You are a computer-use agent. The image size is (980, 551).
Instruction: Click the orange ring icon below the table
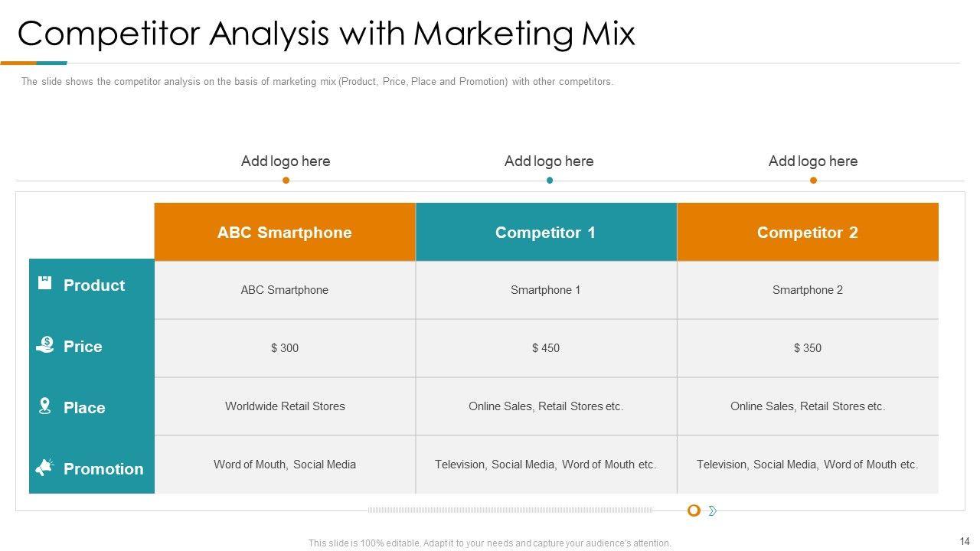[x=694, y=510]
